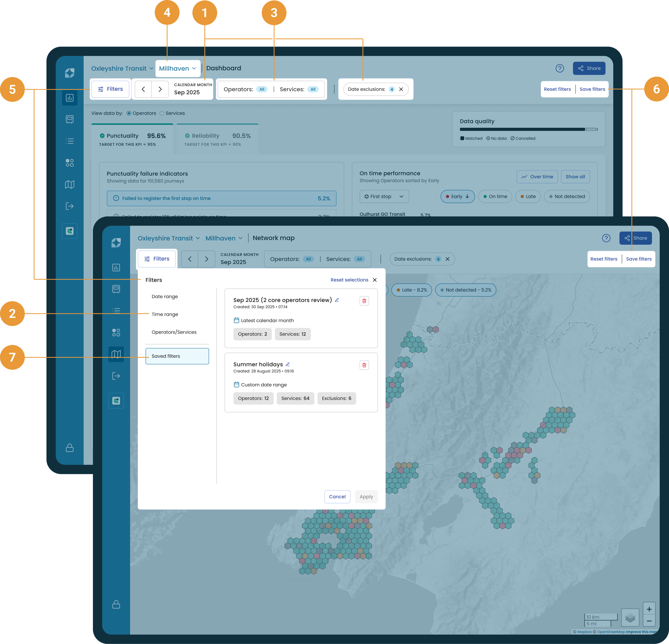This screenshot has width=669, height=644.
Task: Edit the Sep 2025 saved filter name
Action: coord(337,300)
